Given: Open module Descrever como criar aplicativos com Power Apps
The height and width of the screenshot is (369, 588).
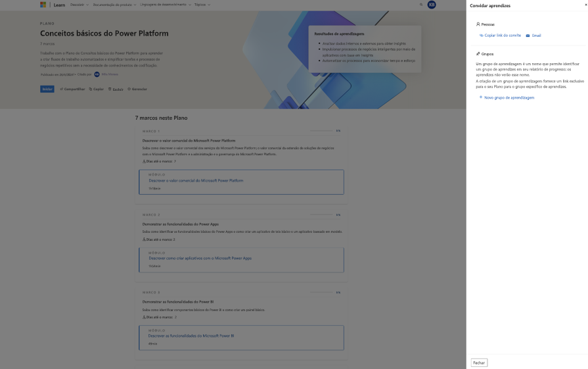Looking at the screenshot, I should [x=200, y=258].
